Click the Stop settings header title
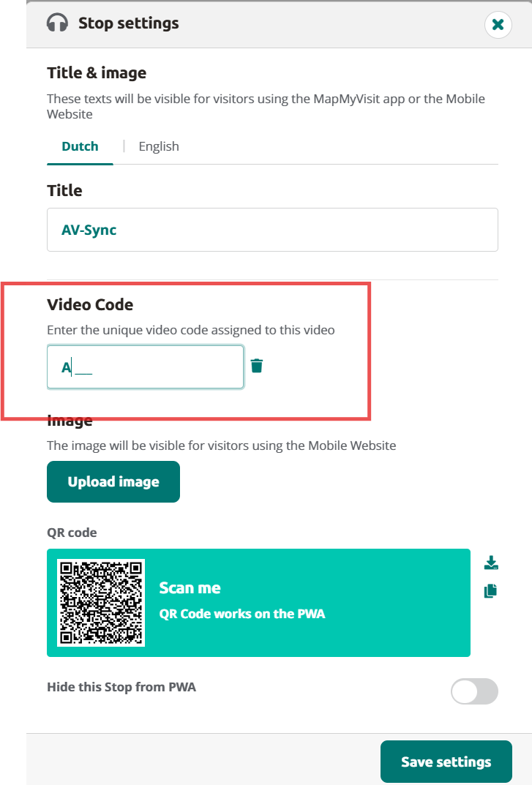 pyautogui.click(x=129, y=23)
